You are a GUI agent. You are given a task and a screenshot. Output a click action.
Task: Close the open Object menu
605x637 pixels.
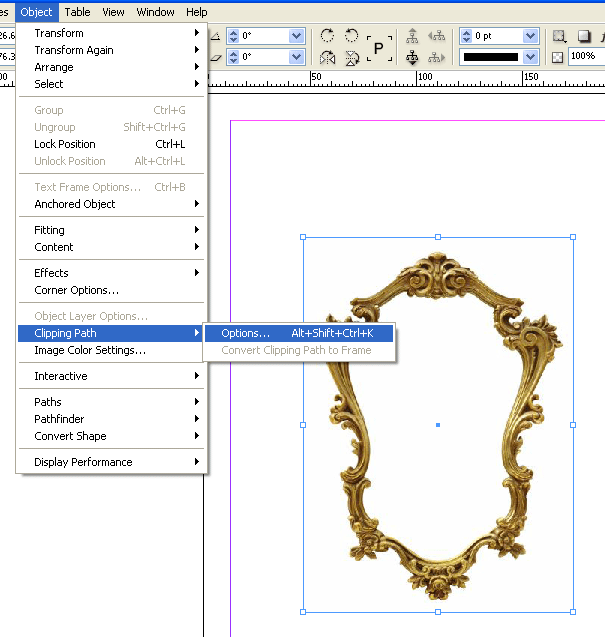pos(37,12)
